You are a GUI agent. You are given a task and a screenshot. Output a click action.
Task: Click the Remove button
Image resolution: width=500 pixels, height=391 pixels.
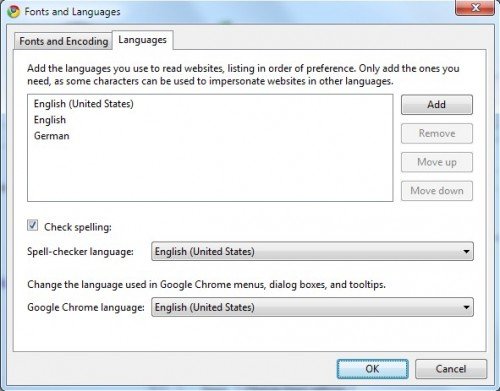pyautogui.click(x=437, y=133)
